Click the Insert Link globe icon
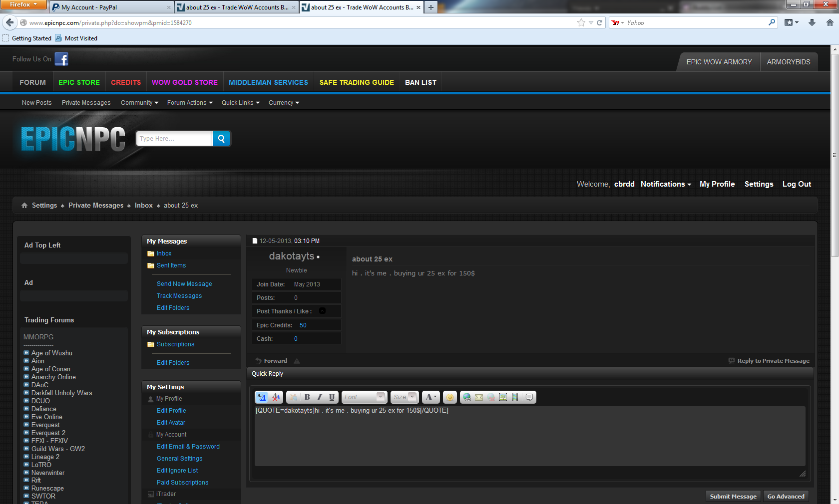The image size is (839, 504). pos(467,397)
